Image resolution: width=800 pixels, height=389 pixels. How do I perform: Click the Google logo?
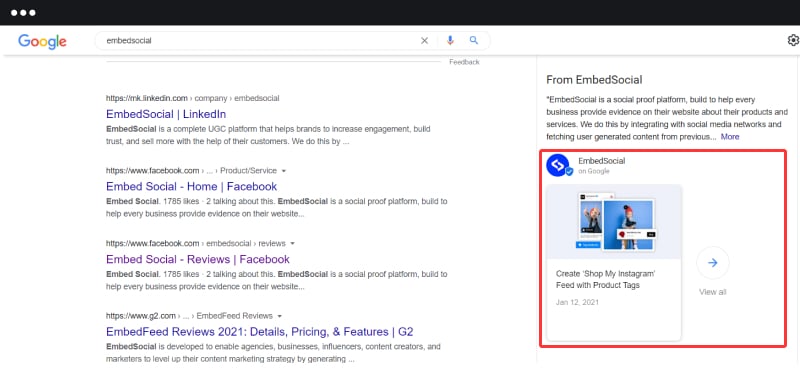coord(42,41)
